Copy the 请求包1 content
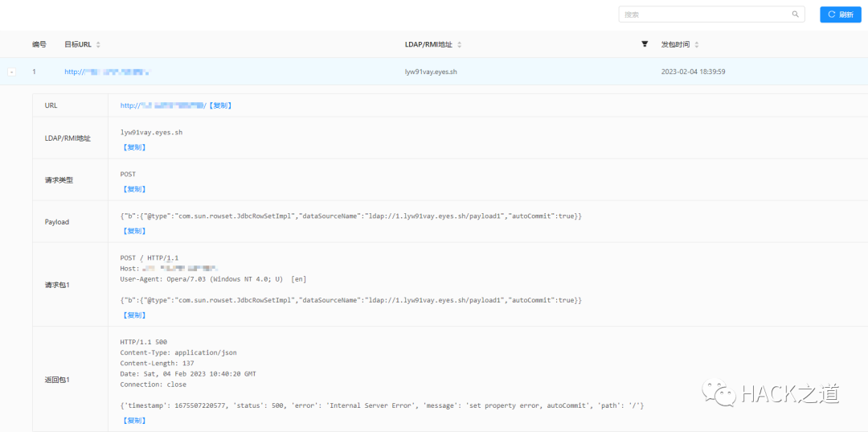This screenshot has height=432, width=868. tap(133, 315)
